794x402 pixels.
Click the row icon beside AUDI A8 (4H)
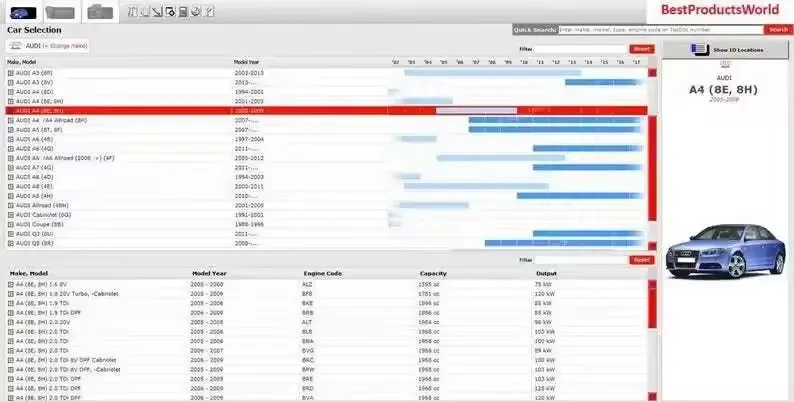(11, 196)
